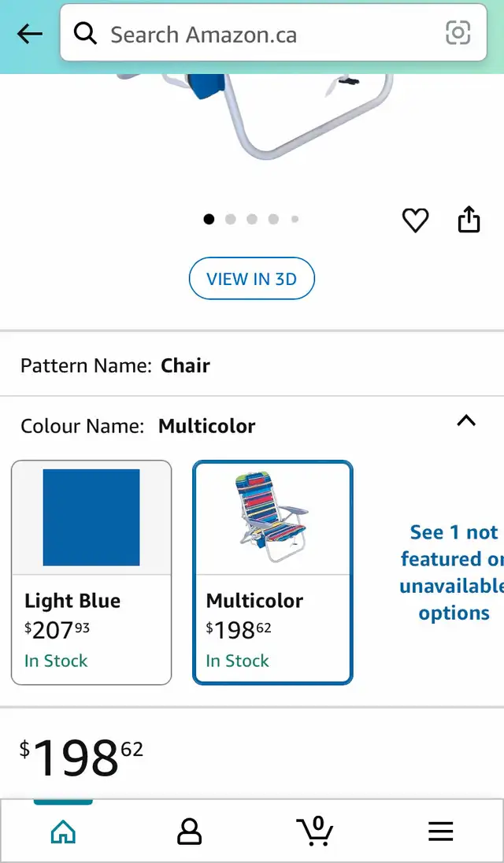
Task: Open account profile icon
Action: pos(189,832)
